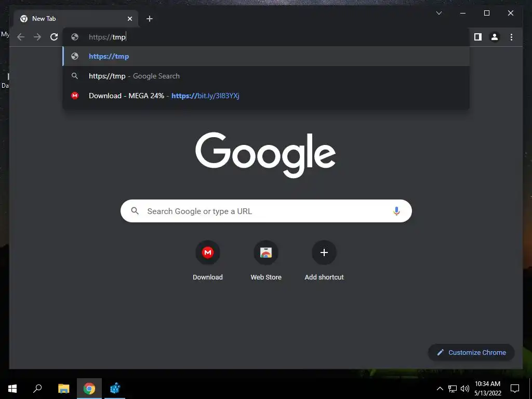Click the globe icon in address bar

(x=75, y=37)
